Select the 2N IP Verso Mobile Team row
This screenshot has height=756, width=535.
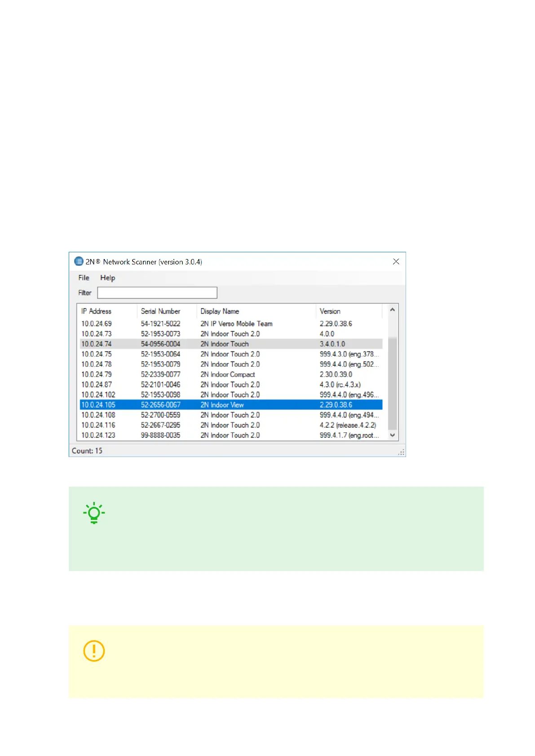click(236, 324)
